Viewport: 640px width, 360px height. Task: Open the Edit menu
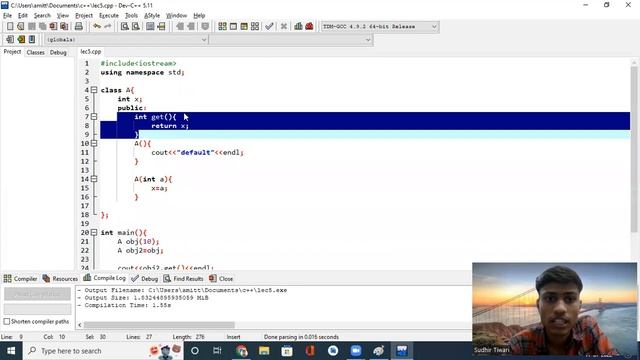22,16
